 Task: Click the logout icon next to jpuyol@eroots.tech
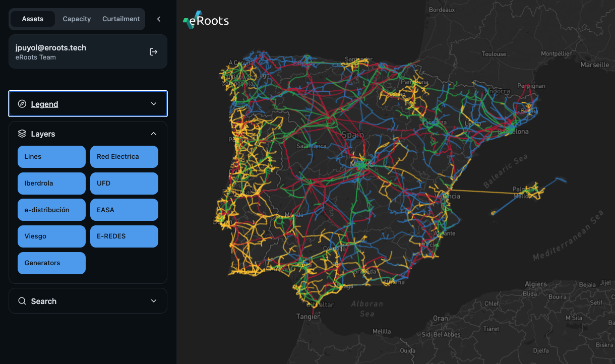tap(153, 51)
